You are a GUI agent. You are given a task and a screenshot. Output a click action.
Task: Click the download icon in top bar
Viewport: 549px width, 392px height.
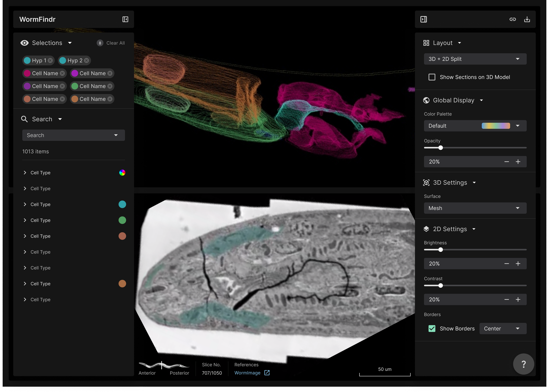527,19
